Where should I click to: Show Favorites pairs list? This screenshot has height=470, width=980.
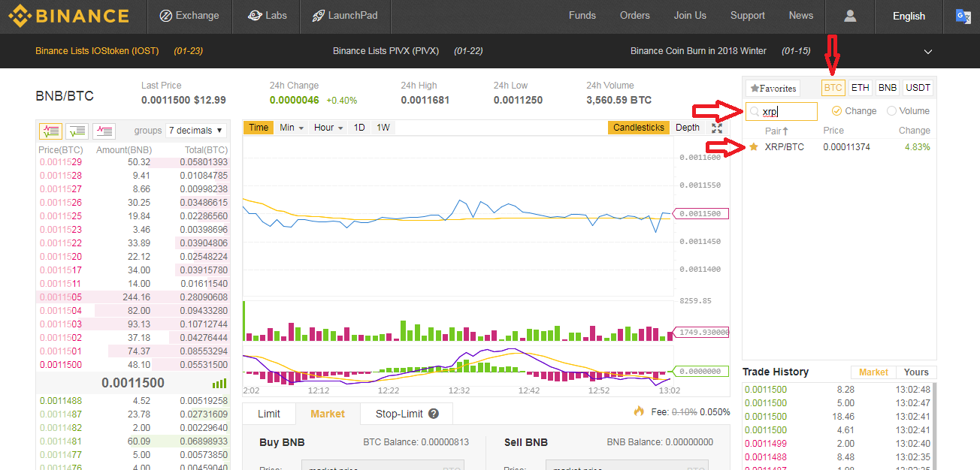tap(773, 88)
